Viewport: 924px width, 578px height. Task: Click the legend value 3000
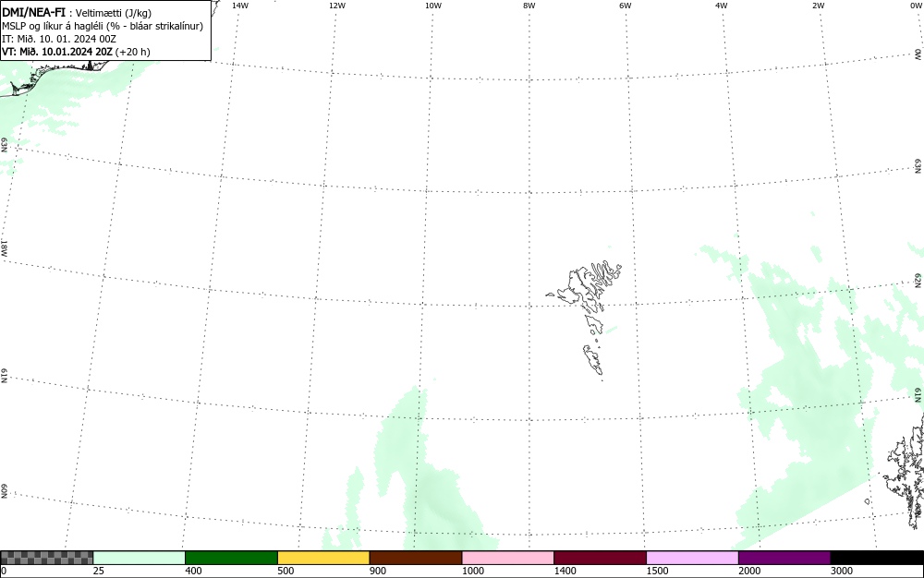(x=842, y=571)
